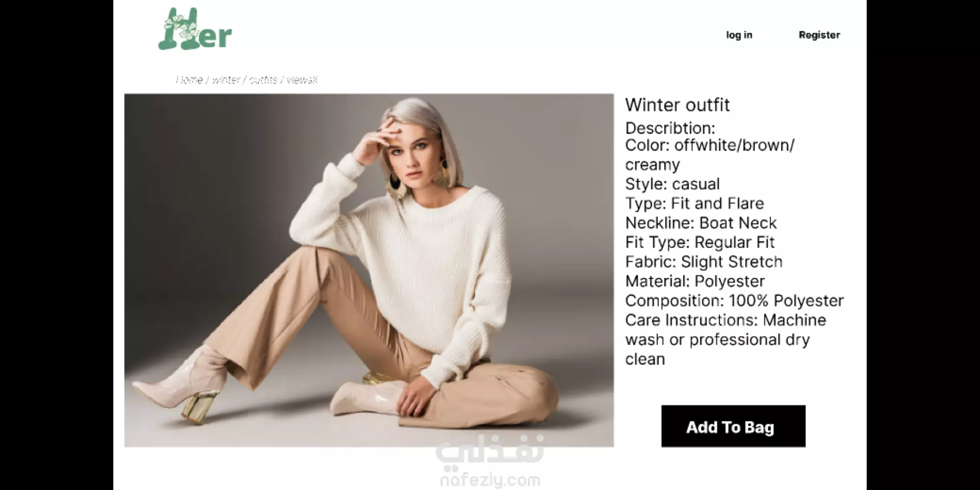The width and height of the screenshot is (980, 490).
Task: Go to Home in breadcrumb
Action: click(x=189, y=80)
